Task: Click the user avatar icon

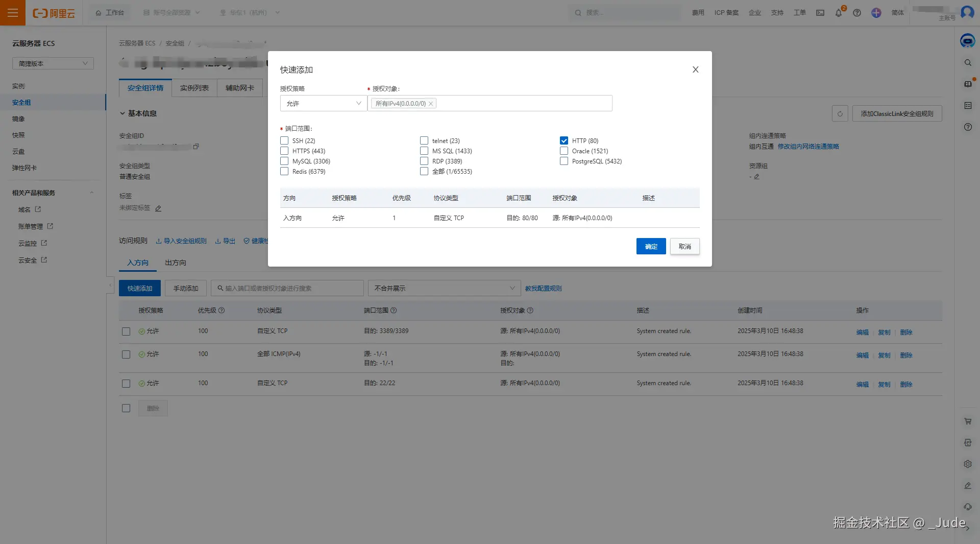Action: [967, 12]
